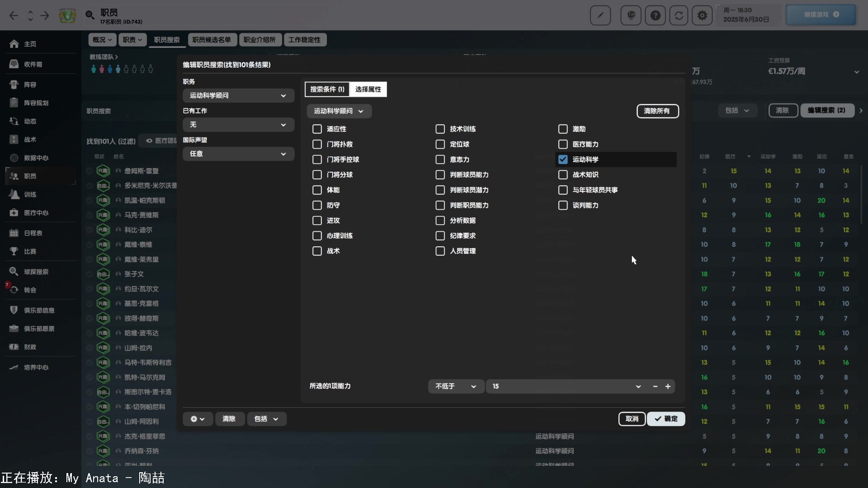Open the 职业介绍所 tab
Image resolution: width=868 pixels, height=488 pixels.
259,40
